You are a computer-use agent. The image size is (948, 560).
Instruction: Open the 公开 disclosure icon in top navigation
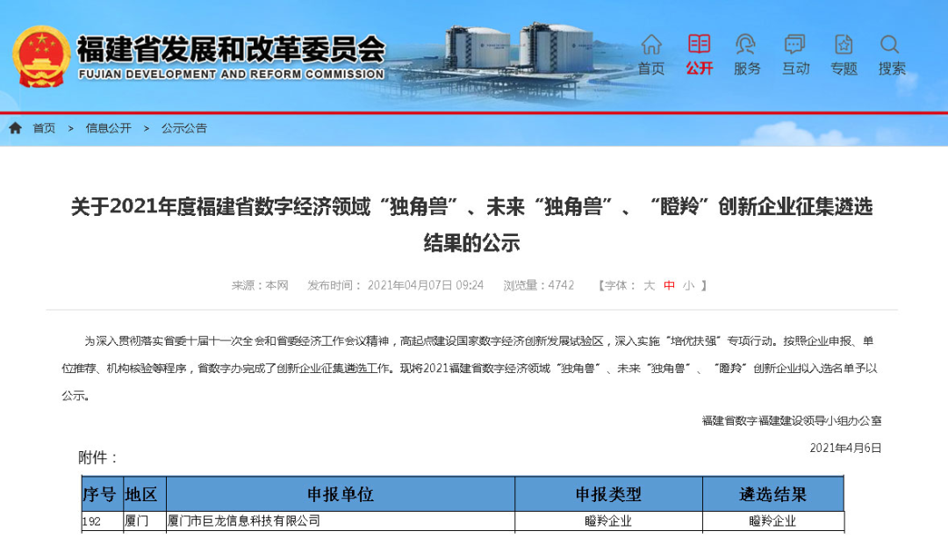[700, 44]
